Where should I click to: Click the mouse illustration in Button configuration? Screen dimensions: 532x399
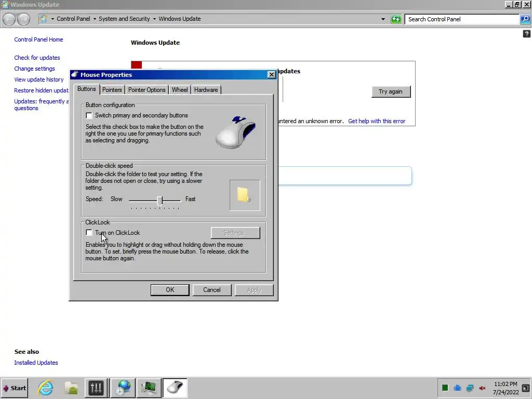coord(235,132)
